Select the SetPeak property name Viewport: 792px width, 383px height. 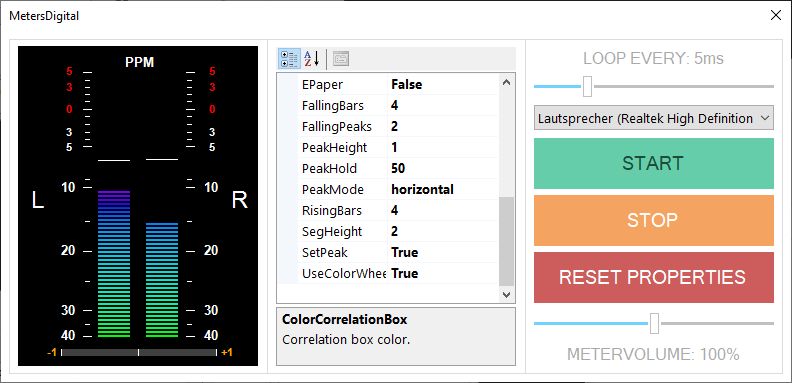[324, 253]
